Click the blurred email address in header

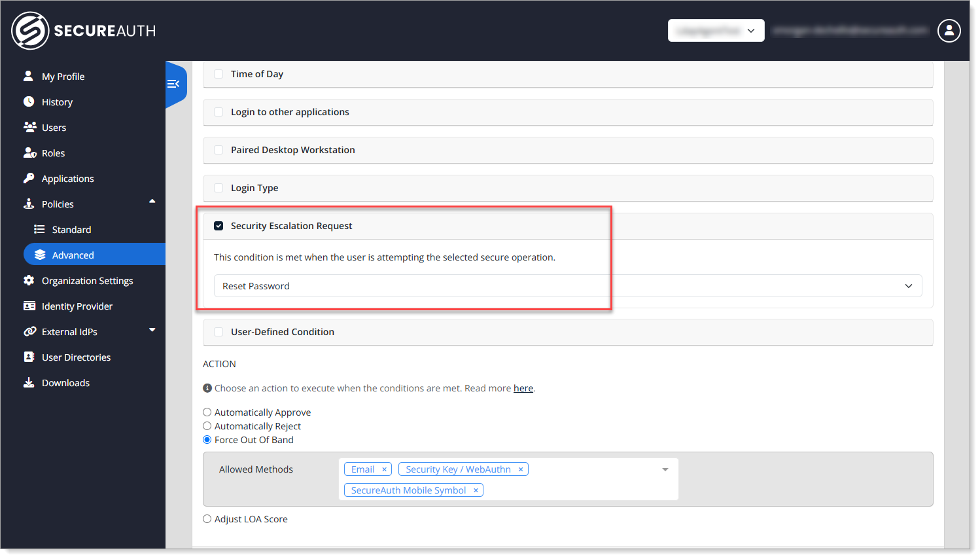[850, 30]
